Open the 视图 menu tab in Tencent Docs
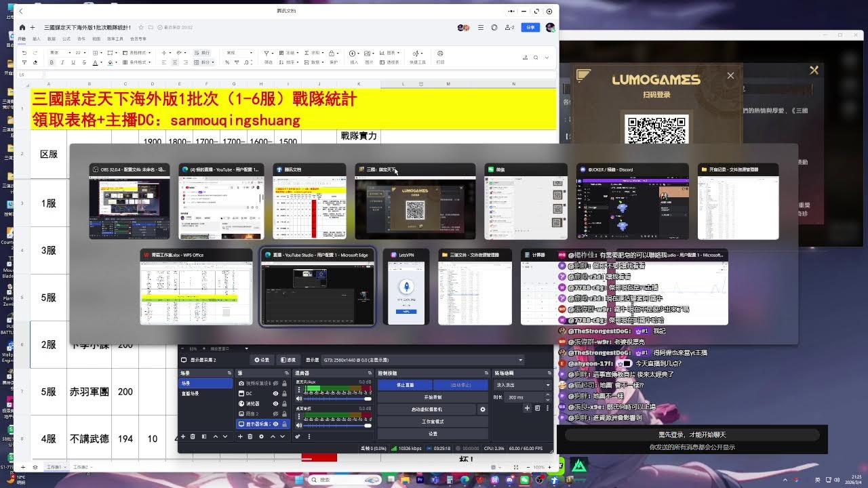868x488 pixels. 96,39
